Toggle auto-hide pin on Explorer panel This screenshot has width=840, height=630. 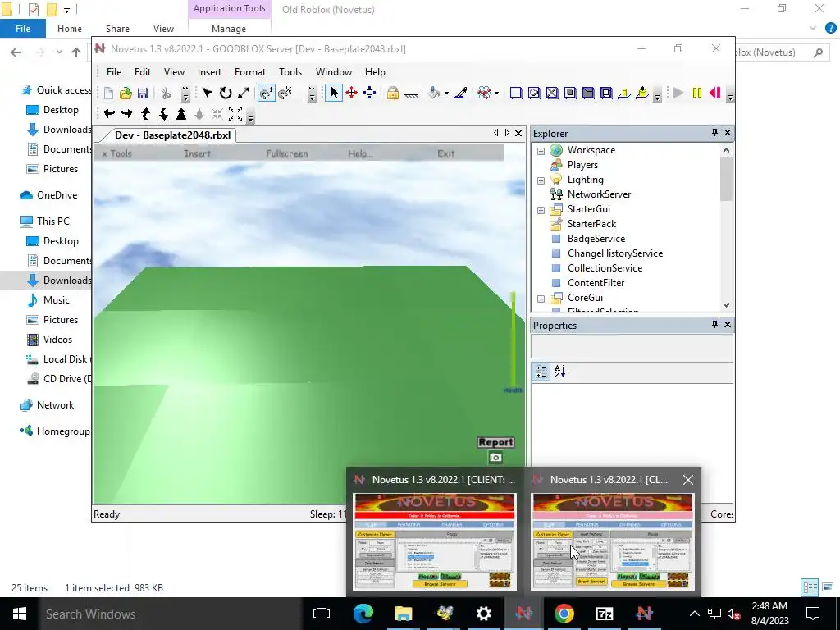tap(714, 132)
